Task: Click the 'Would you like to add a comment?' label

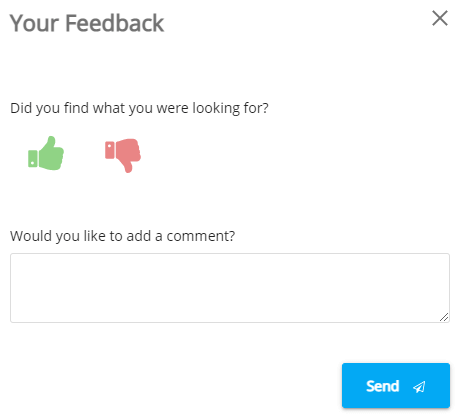Action: 123,236
